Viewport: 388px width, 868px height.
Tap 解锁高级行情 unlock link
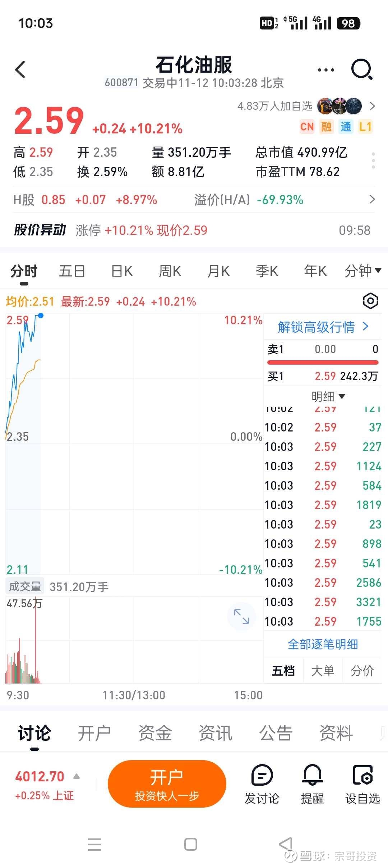[x=323, y=327]
